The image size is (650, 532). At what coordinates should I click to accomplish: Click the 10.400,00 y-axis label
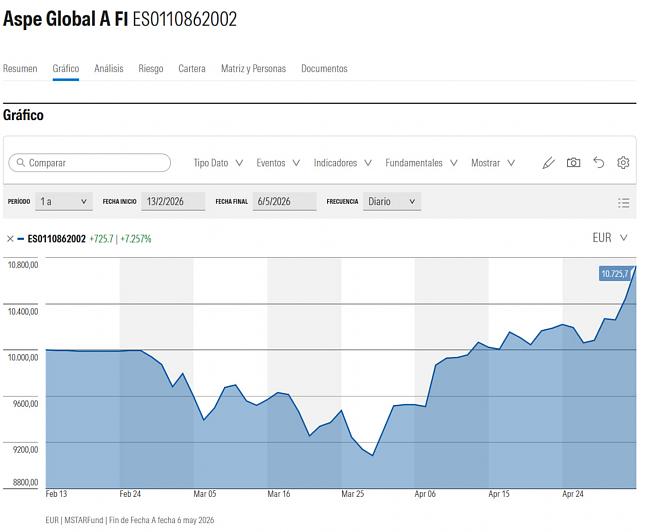[23, 311]
